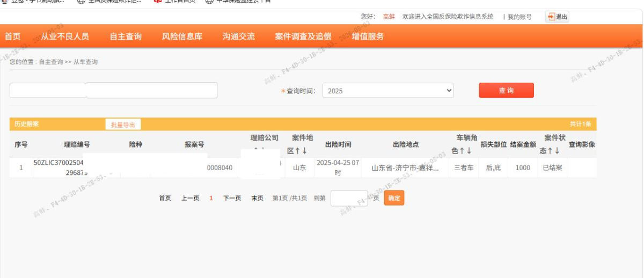This screenshot has width=644, height=278.
Task: Click the 共计1条 total count text
Action: [580, 124]
